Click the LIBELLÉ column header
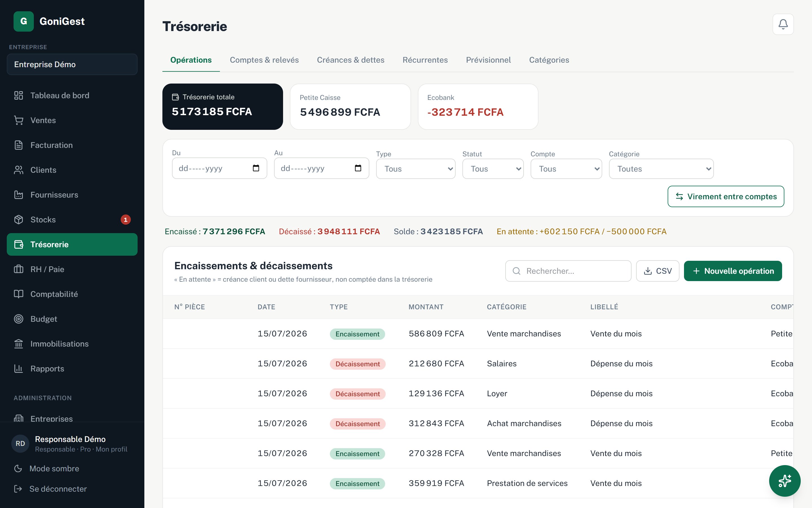The width and height of the screenshot is (812, 508). pos(604,307)
